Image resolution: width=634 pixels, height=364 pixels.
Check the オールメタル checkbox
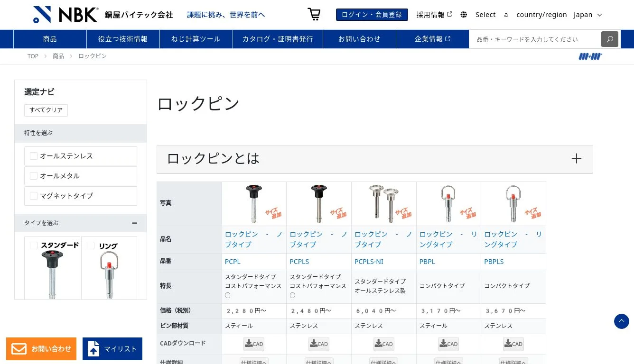(34, 176)
